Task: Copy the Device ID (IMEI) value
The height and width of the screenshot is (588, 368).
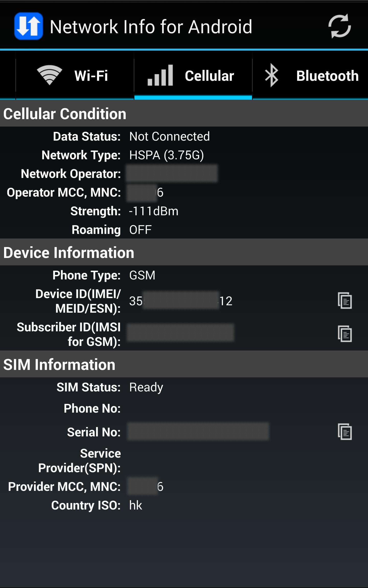Action: pyautogui.click(x=345, y=301)
